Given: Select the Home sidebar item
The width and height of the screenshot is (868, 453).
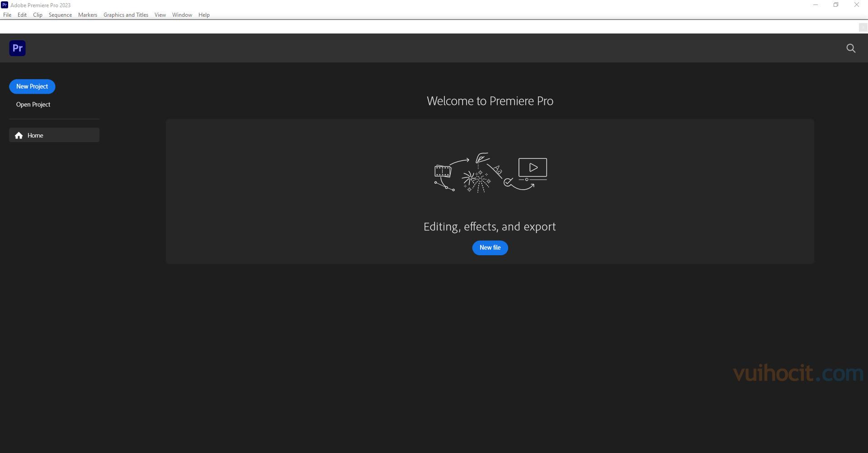Looking at the screenshot, I should 54,135.
